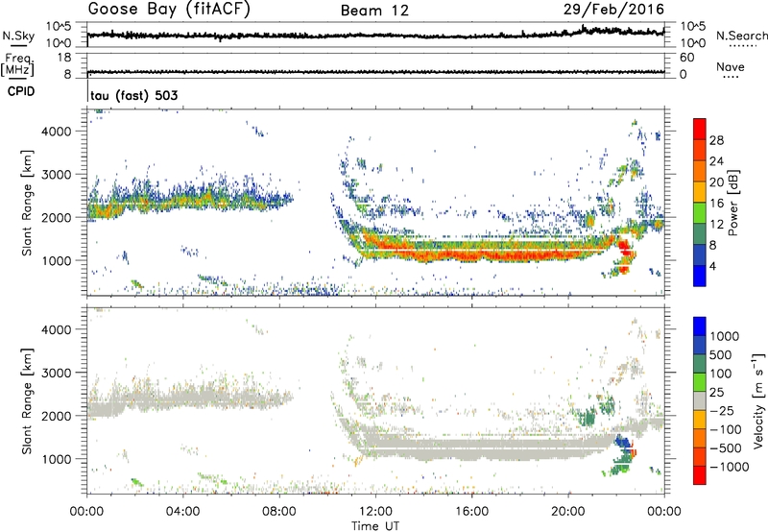Image resolution: width=768 pixels, height=532 pixels.
Task: Click the '18' frequency axis tick label
Action: tap(64, 58)
